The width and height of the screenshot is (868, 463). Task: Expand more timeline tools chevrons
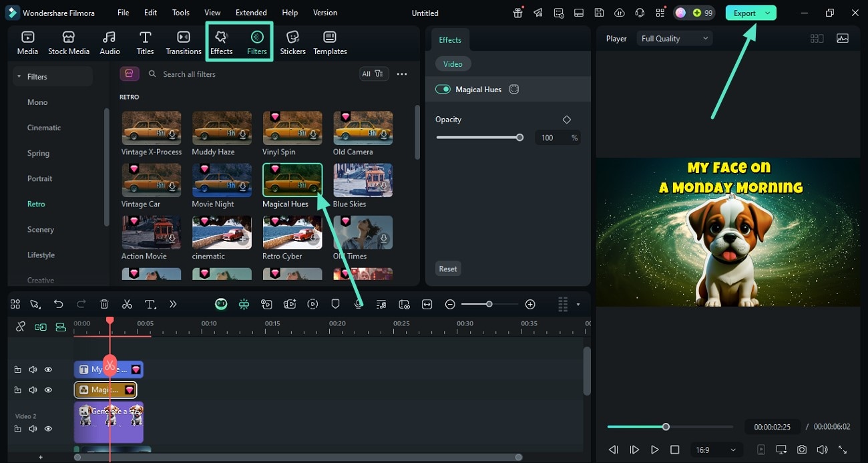173,304
